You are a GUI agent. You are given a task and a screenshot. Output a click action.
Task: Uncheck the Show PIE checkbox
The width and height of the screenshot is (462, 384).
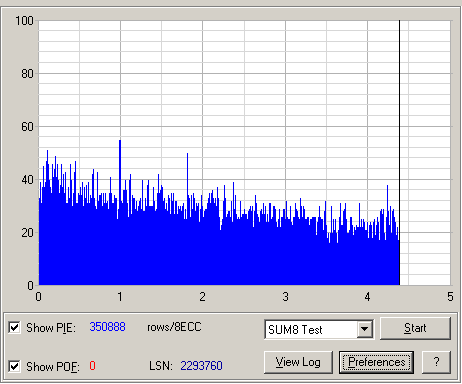pos(14,327)
